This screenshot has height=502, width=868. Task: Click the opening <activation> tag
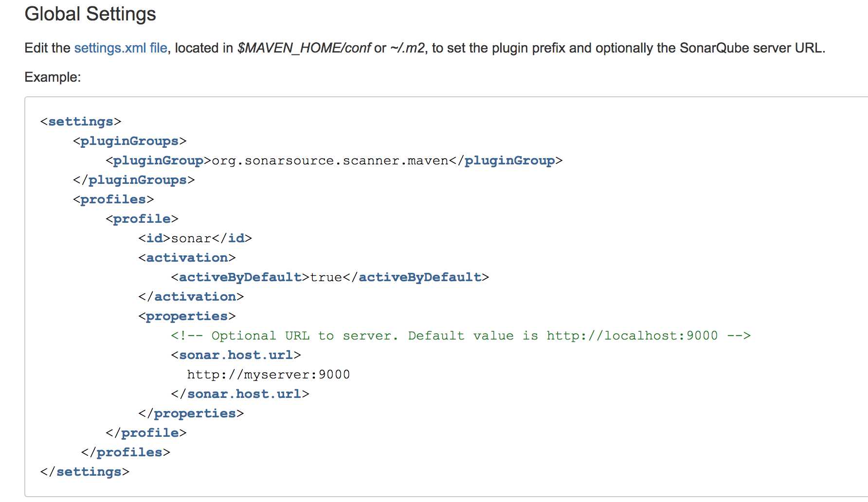pyautogui.click(x=187, y=258)
